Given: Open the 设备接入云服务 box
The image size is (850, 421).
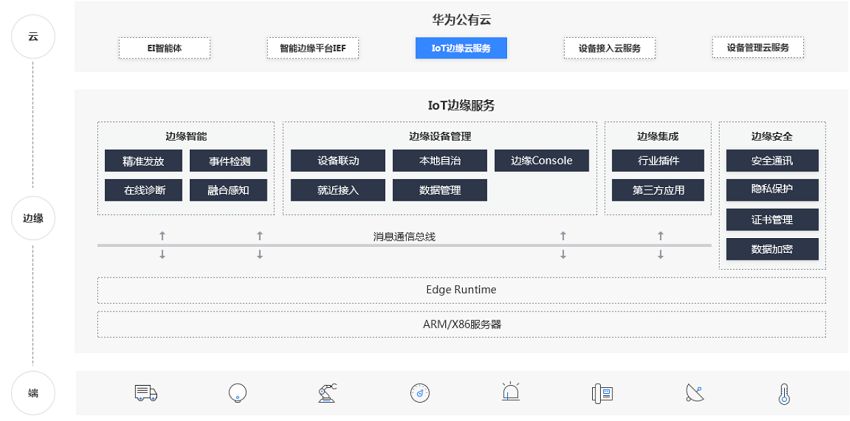Looking at the screenshot, I should 609,48.
